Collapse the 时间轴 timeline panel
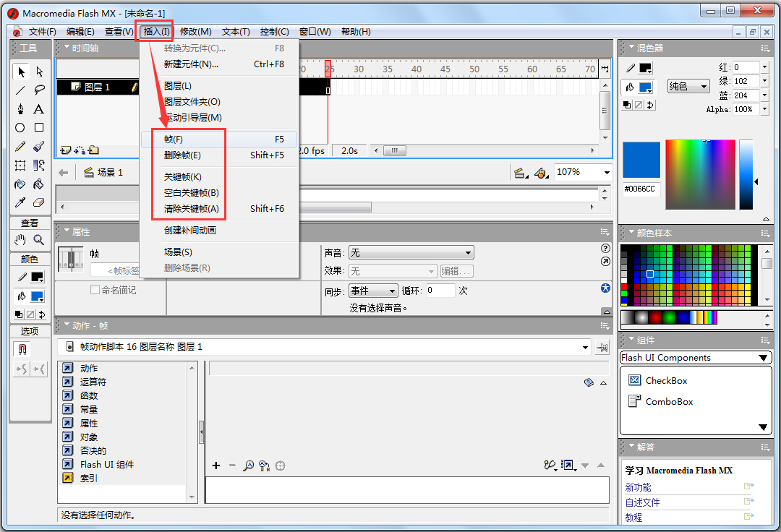This screenshot has width=781, height=532. pyautogui.click(x=67, y=47)
